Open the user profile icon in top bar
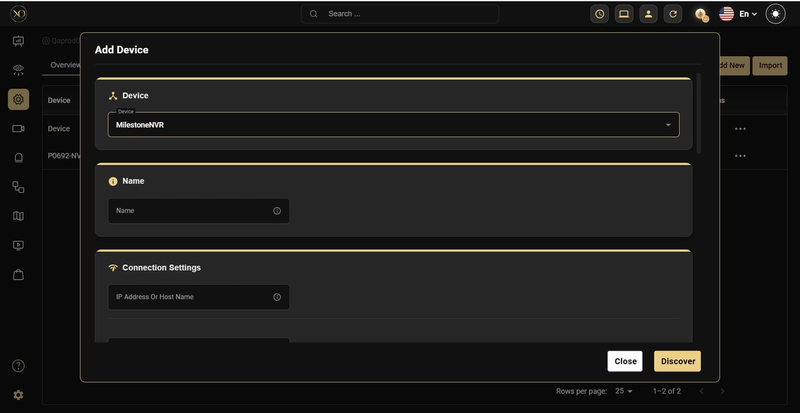The image size is (800, 413). click(648, 14)
